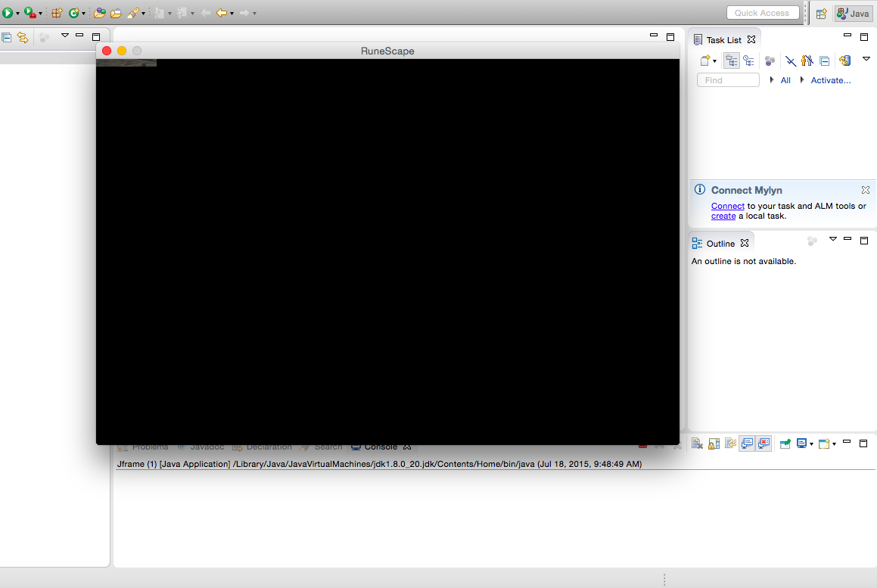This screenshot has width=877, height=588.
Task: Collapse All in Task List toolbar
Action: pos(825,61)
